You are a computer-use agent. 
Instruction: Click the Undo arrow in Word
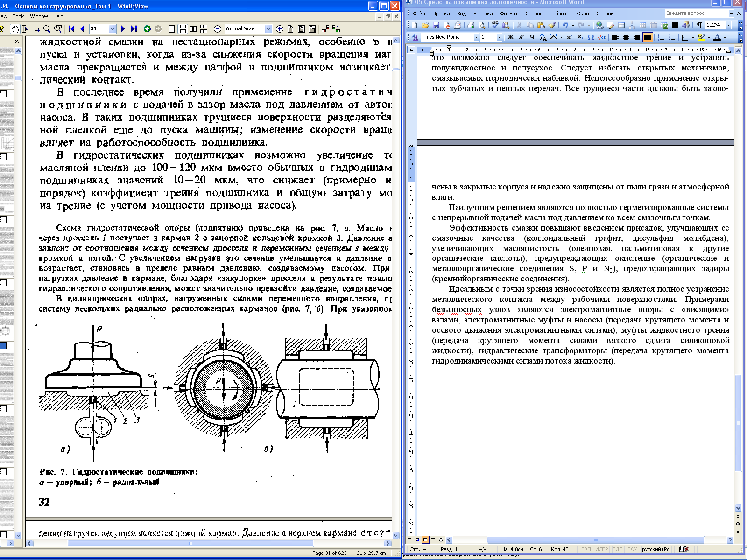(565, 25)
